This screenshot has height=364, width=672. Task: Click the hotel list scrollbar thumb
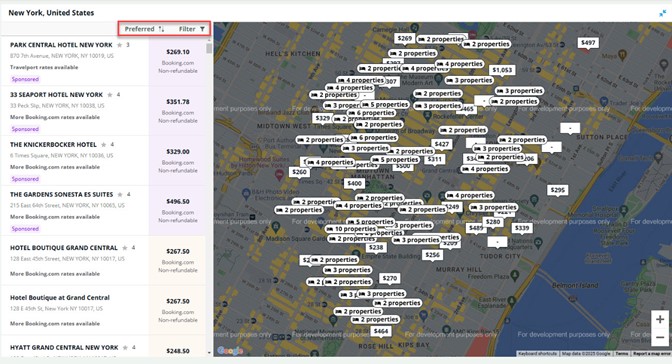point(209,48)
